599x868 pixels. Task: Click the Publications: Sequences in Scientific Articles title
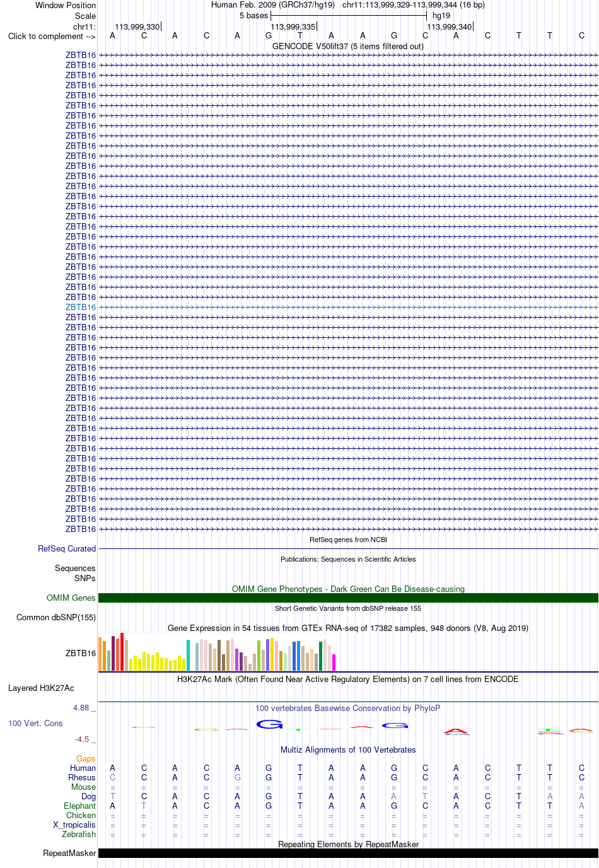[x=348, y=559]
